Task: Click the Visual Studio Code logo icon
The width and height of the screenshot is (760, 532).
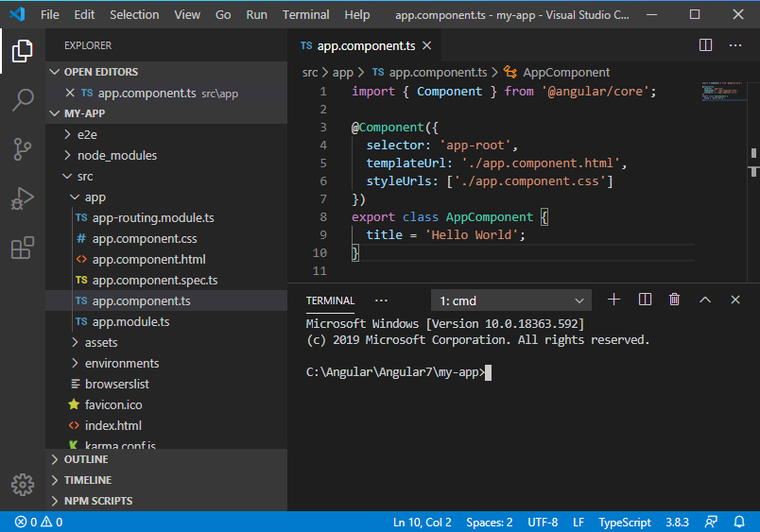Action: click(17, 14)
